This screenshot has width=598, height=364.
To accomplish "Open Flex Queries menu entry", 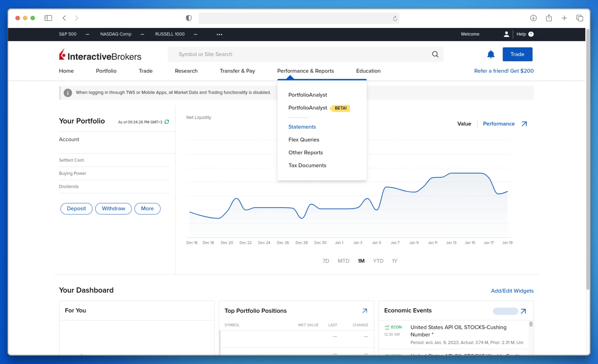I will point(304,140).
